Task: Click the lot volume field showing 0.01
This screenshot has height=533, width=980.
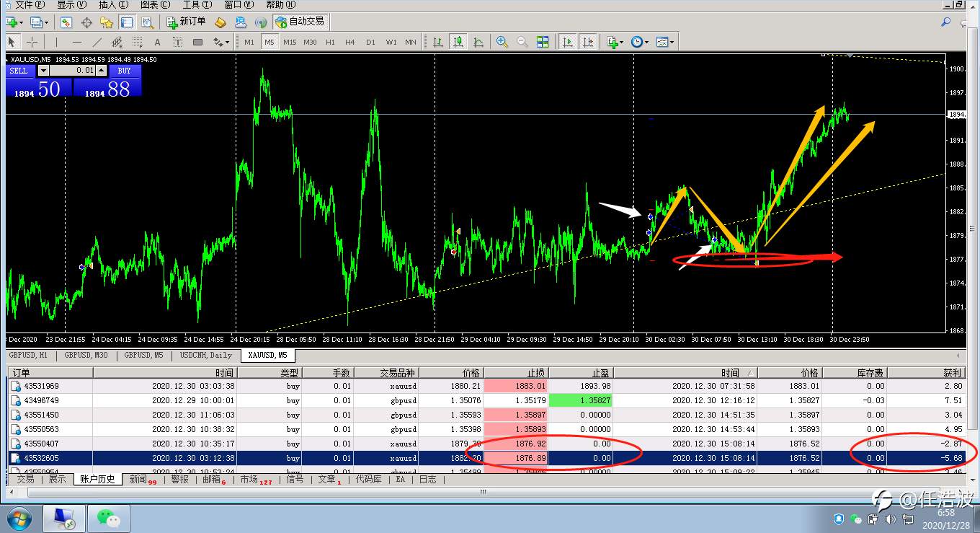Action: (72, 71)
